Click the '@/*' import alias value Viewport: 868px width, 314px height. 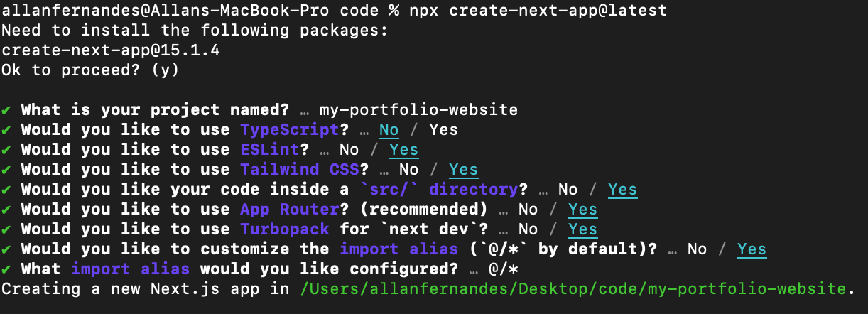point(503,269)
